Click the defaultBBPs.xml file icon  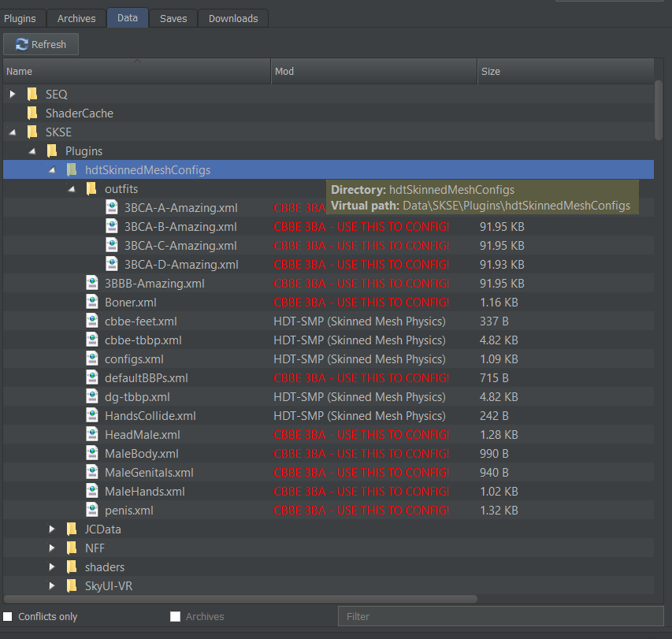point(92,377)
